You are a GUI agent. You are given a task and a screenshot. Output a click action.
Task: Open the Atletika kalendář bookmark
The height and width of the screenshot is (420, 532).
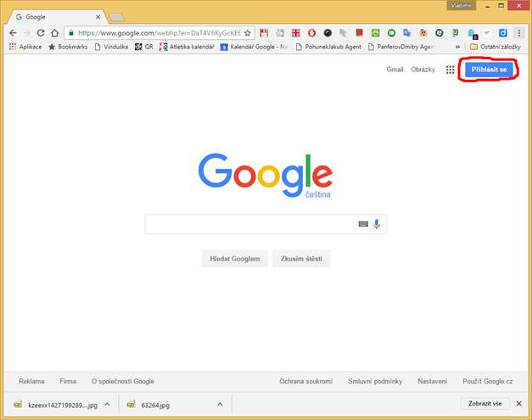pyautogui.click(x=187, y=47)
